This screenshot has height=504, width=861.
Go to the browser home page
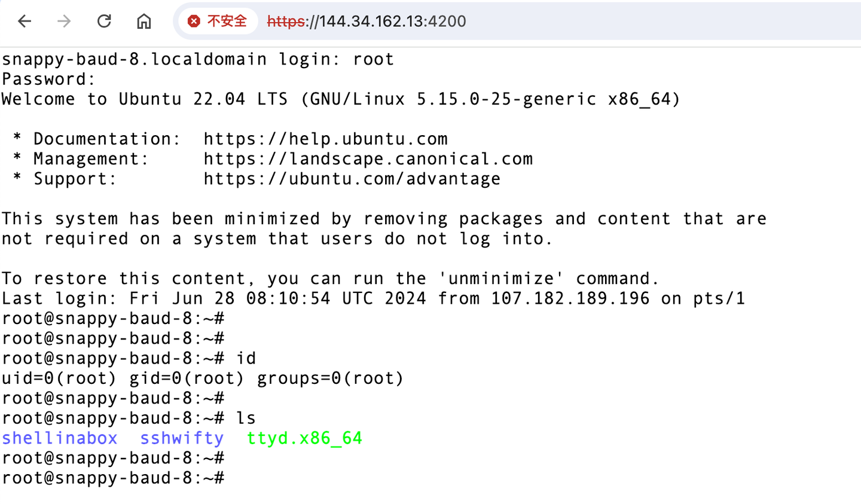tap(143, 22)
